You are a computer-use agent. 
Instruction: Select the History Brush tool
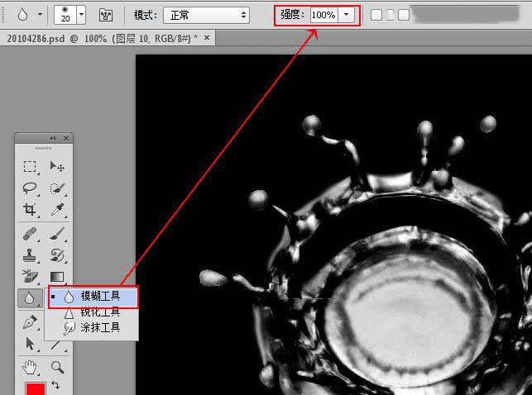click(x=56, y=255)
